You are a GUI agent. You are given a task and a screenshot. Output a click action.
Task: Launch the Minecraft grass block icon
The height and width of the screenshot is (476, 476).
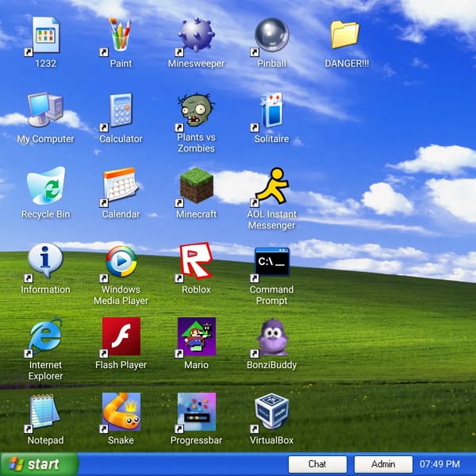[x=196, y=186]
